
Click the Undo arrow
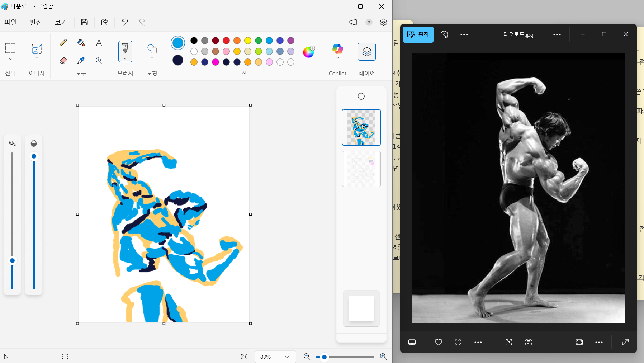coord(124,22)
